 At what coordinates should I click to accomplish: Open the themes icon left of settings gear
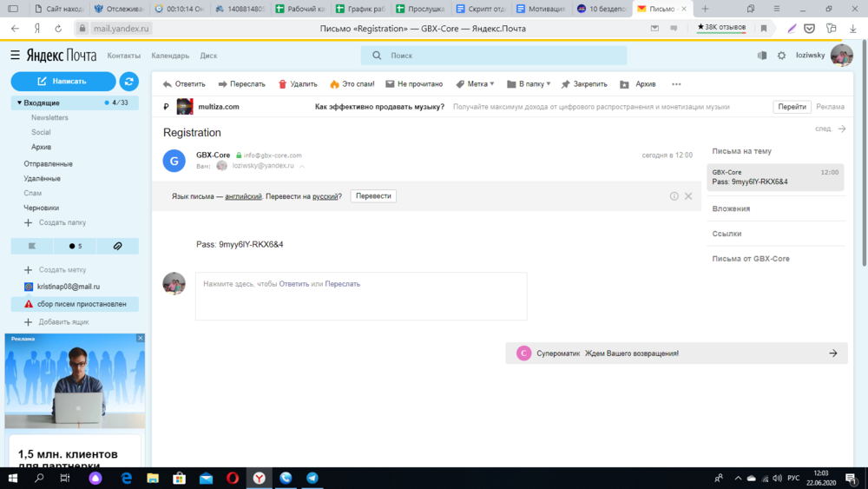[762, 56]
